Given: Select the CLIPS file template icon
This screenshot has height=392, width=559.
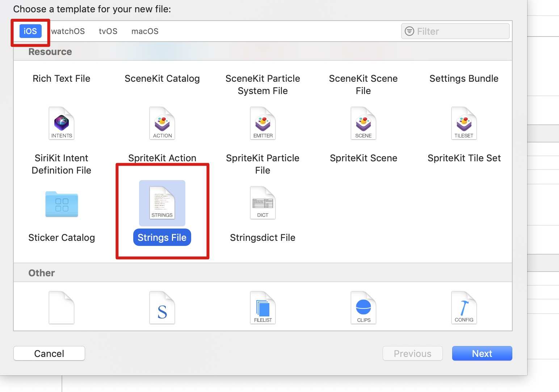Looking at the screenshot, I should (363, 308).
